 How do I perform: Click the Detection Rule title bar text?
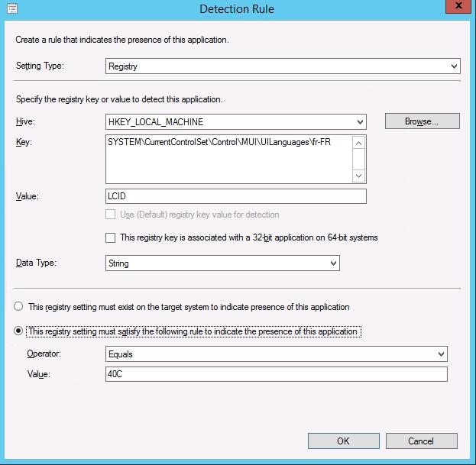(x=236, y=9)
